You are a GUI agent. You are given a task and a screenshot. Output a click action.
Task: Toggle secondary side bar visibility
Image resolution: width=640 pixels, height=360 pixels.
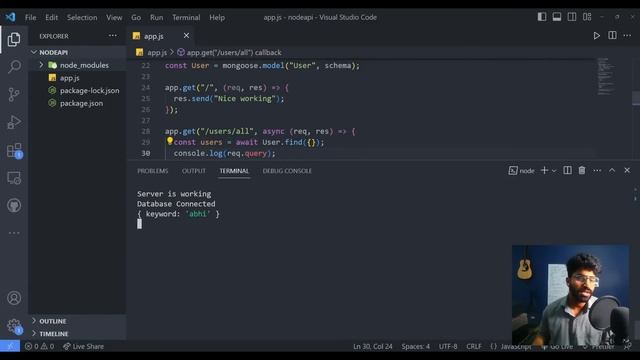(572, 17)
